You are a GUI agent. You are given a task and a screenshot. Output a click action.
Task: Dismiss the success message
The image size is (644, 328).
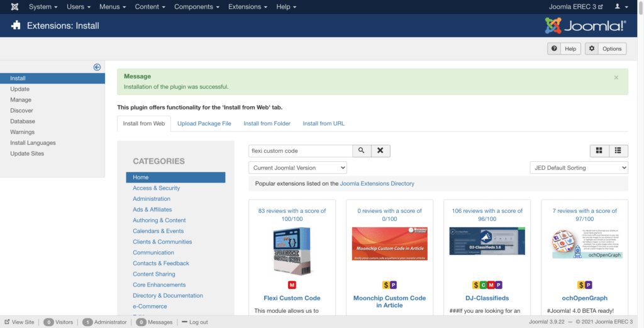[616, 77]
